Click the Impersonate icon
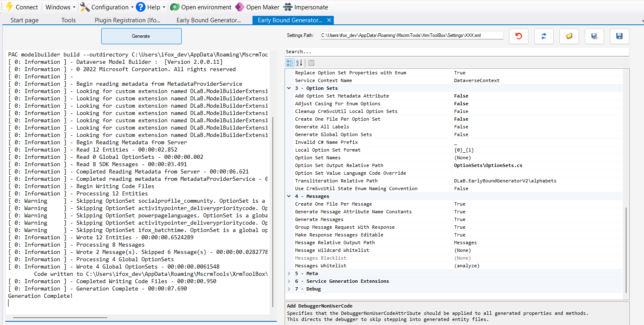The height and width of the screenshot is (325, 644). point(288,7)
